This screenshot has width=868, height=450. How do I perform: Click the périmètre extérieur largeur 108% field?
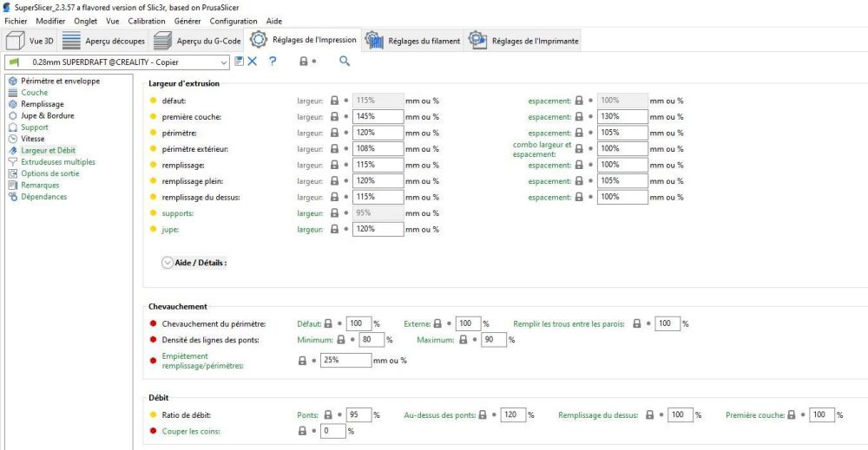tap(378, 149)
